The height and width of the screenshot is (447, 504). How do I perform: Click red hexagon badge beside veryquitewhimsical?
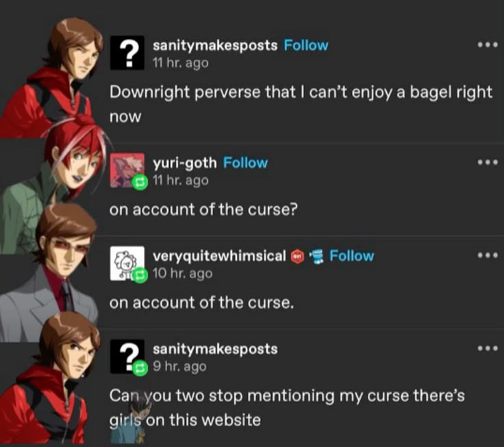(x=297, y=257)
